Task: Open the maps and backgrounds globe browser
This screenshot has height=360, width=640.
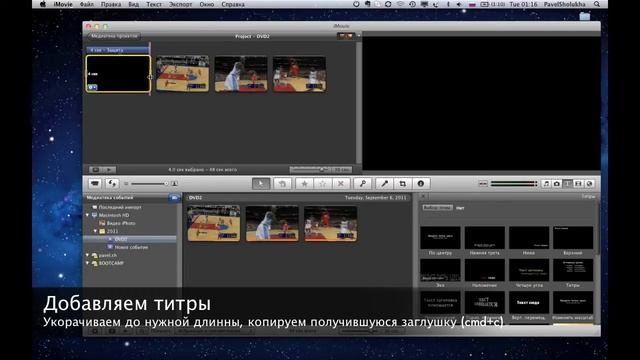Action: coord(589,184)
